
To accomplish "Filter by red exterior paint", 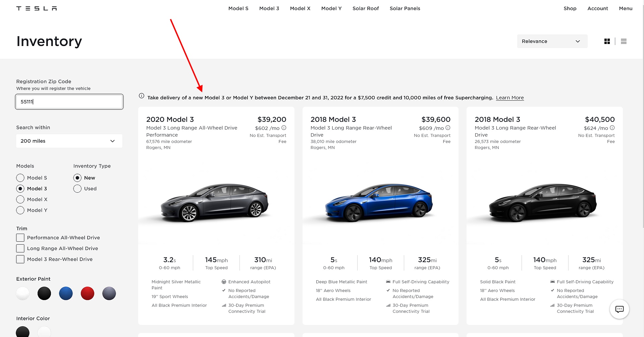I will [x=88, y=293].
